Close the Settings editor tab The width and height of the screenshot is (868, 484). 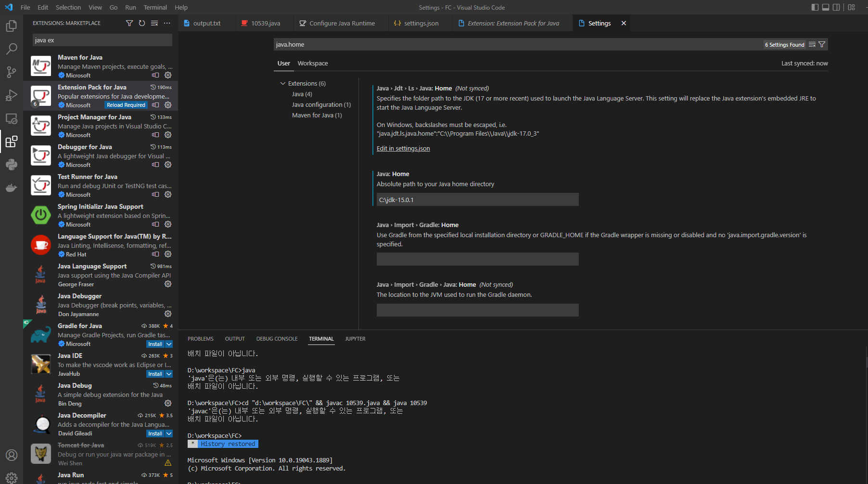[x=624, y=23]
